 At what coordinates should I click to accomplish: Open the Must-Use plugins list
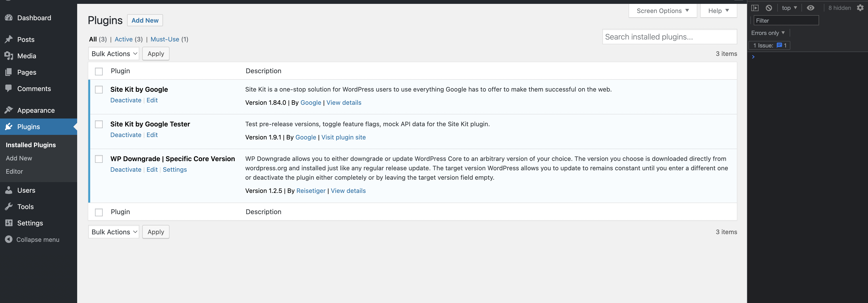(x=165, y=40)
